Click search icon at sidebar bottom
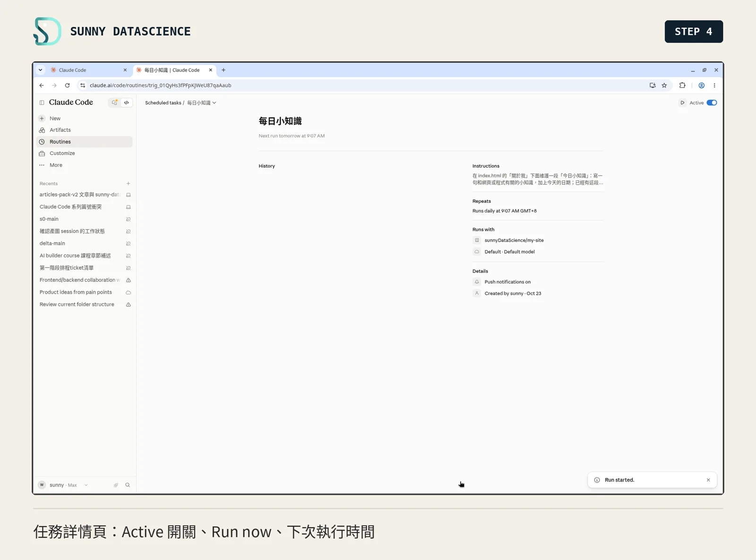 pos(128,485)
